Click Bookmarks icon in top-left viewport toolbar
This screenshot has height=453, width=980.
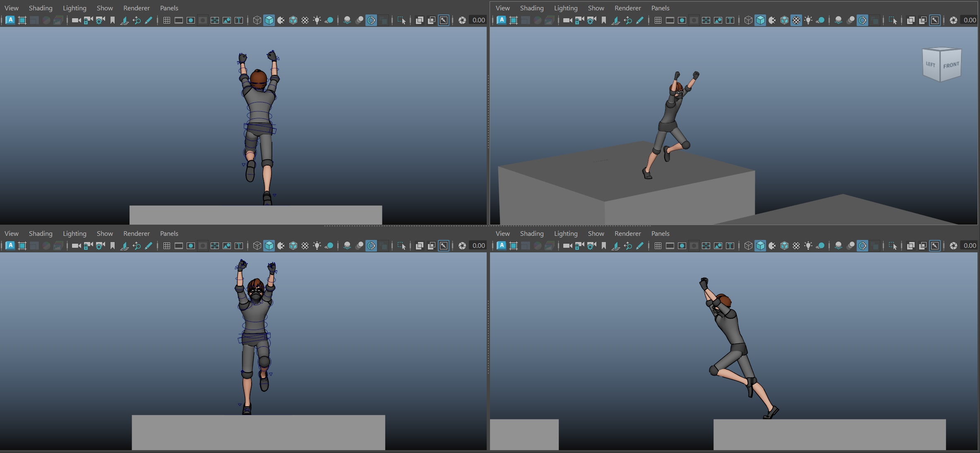click(x=112, y=20)
